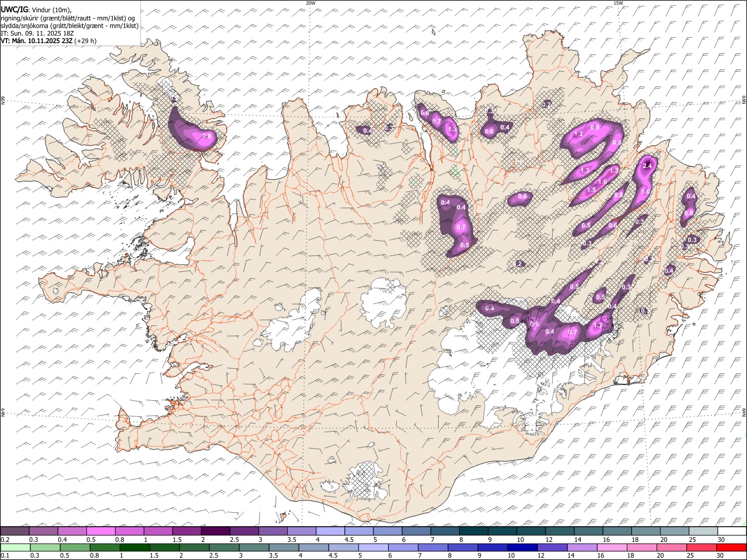Select the purple 12 swatch, lower legend row

pos(552,548)
